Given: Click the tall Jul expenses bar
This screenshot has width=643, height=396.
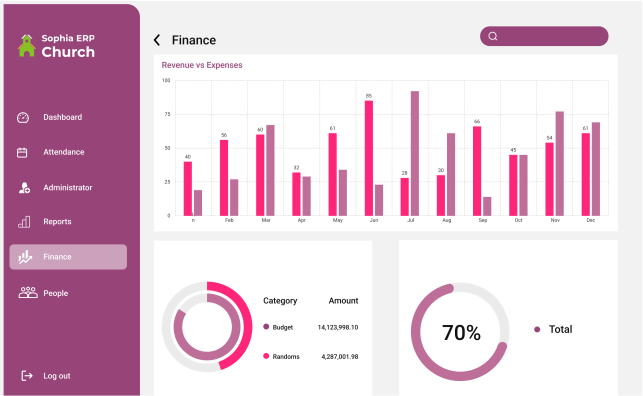Looking at the screenshot, I should 415,153.
